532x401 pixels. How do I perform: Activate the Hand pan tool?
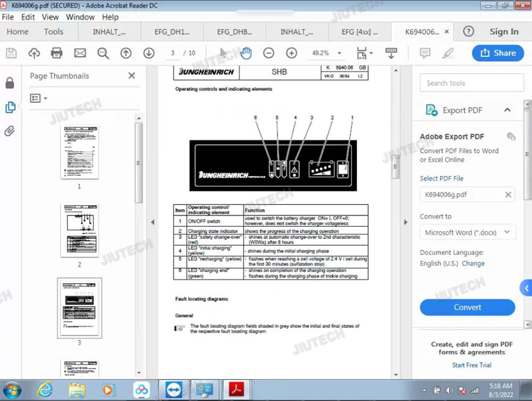coord(246,53)
